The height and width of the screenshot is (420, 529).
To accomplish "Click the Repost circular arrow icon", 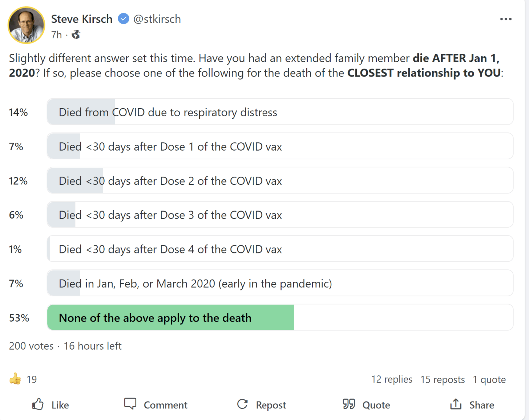I will [242, 404].
